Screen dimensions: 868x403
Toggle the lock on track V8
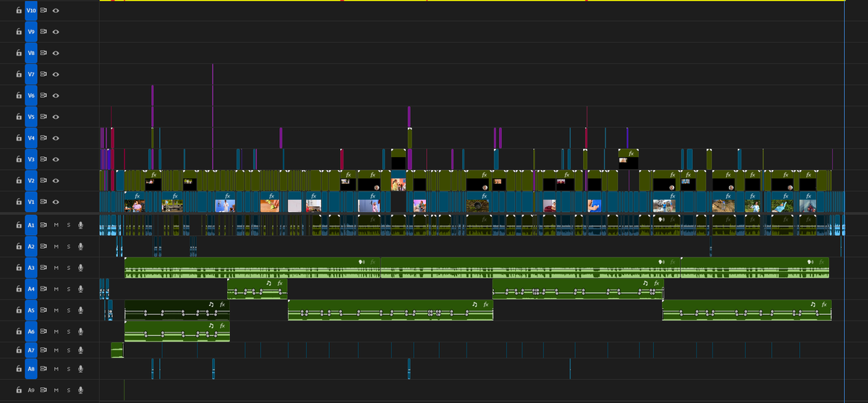point(19,53)
